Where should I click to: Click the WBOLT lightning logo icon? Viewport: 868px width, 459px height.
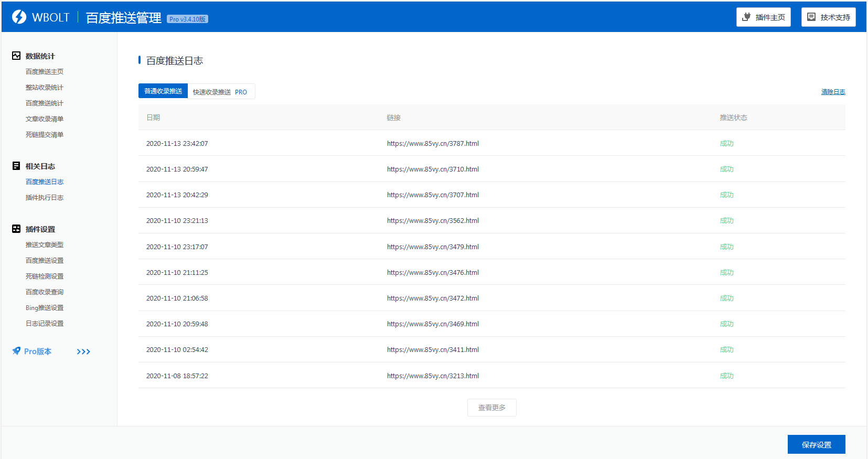19,17
